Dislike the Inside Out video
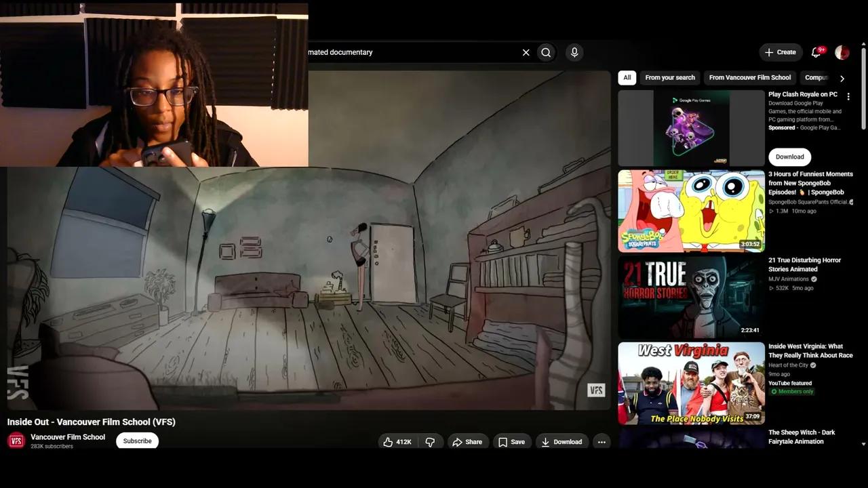Screen dimensions: 868x488 [430, 442]
